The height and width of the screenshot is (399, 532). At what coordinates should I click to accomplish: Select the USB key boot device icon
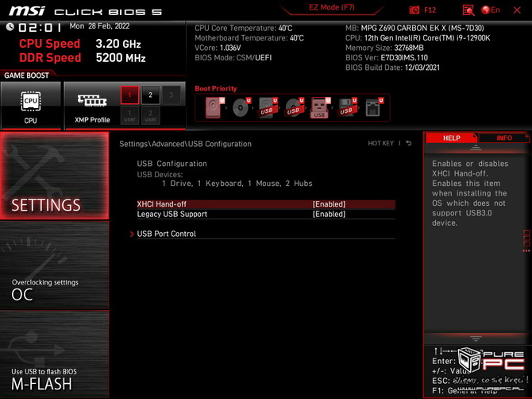tap(320, 107)
